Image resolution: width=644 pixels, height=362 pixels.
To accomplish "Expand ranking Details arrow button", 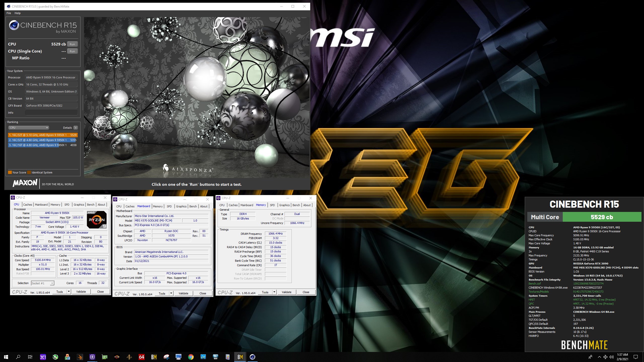I will (x=75, y=128).
